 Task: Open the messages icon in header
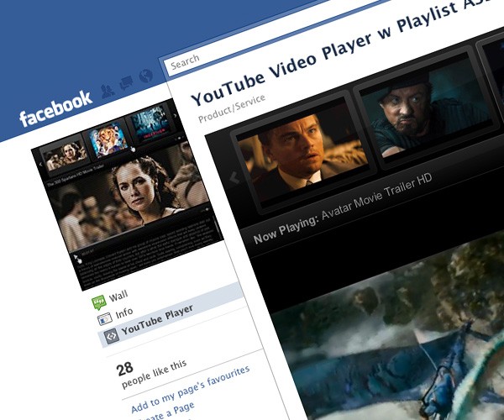pyautogui.click(x=126, y=83)
